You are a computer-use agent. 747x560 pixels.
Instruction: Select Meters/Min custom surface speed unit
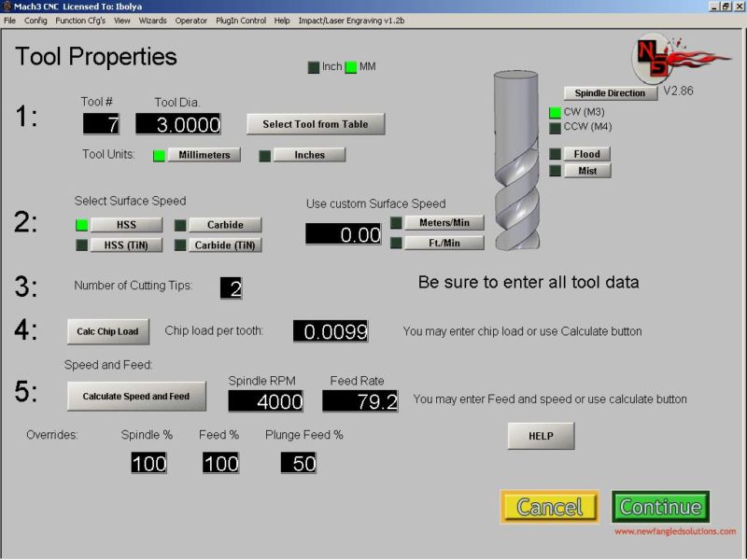(444, 222)
